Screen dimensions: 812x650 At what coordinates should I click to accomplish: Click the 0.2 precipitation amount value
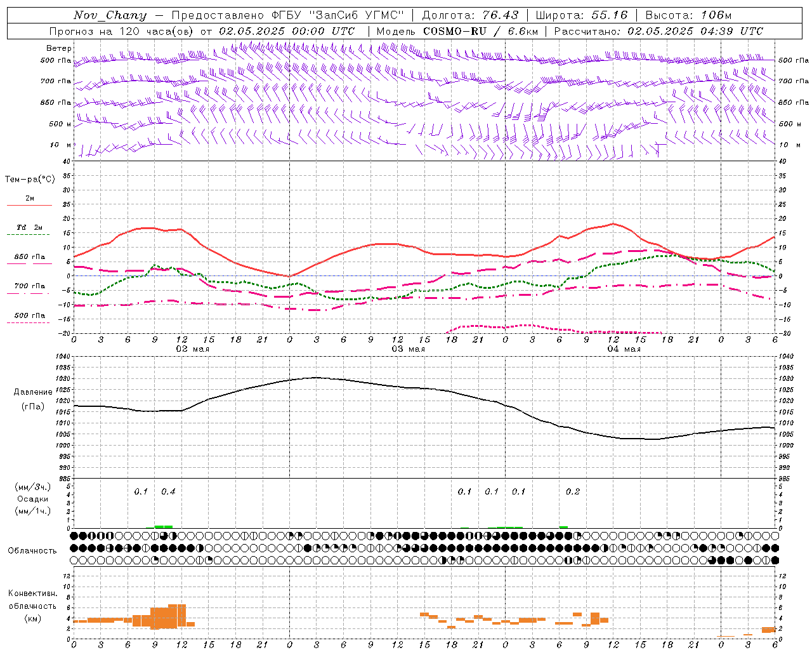[x=573, y=491]
